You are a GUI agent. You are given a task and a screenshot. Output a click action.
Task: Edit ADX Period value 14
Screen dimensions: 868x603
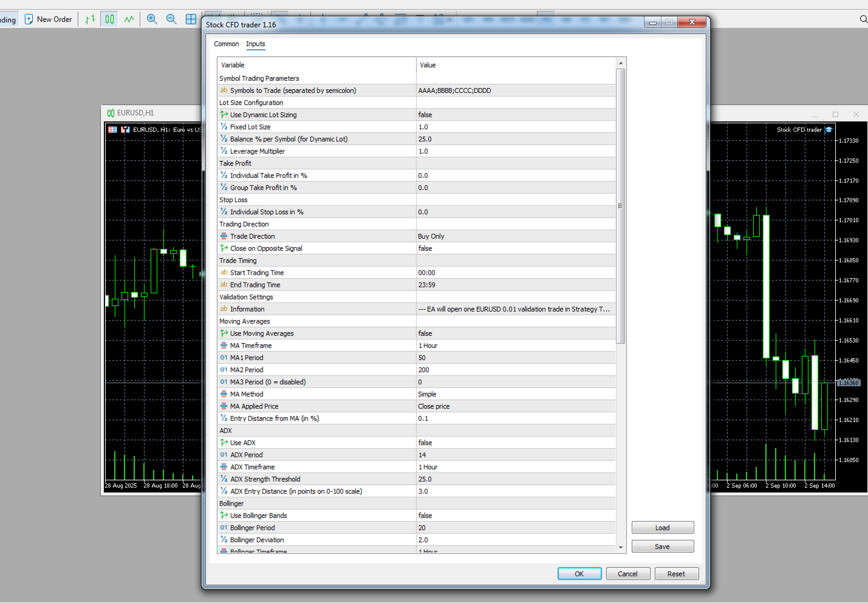516,455
